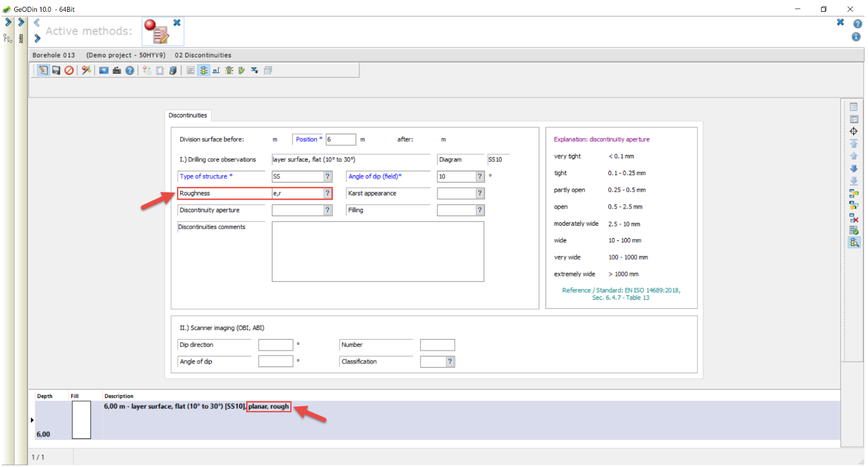Open the Classification lookup question mark
Viewport: 868px width, 467px height.
(450, 362)
